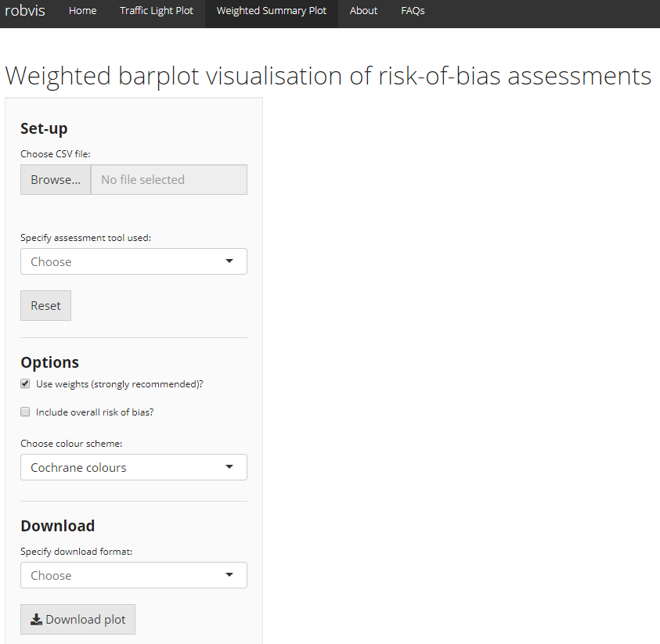
Task: Enable Include overall risk of bias
Action: pos(26,412)
